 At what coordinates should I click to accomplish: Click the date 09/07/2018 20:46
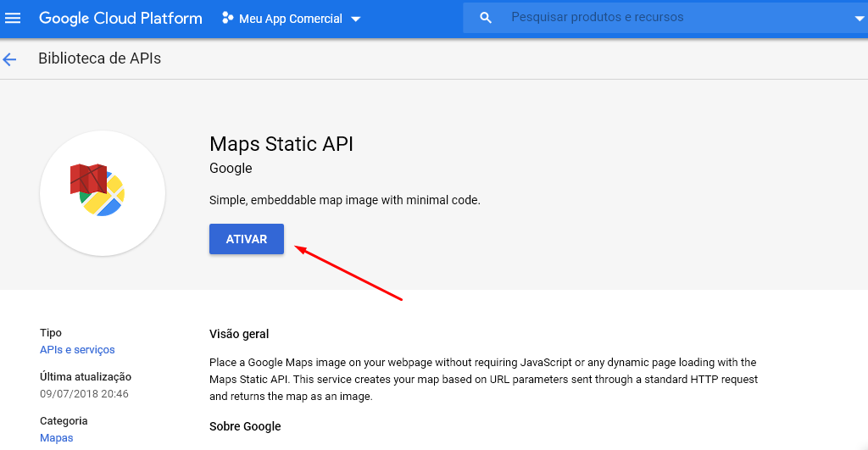(x=84, y=393)
